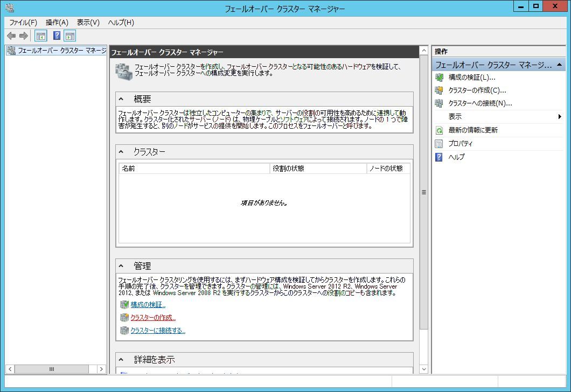The image size is (571, 392).
Task: Maximize the Failover Cluster Manager window
Action: [535, 6]
